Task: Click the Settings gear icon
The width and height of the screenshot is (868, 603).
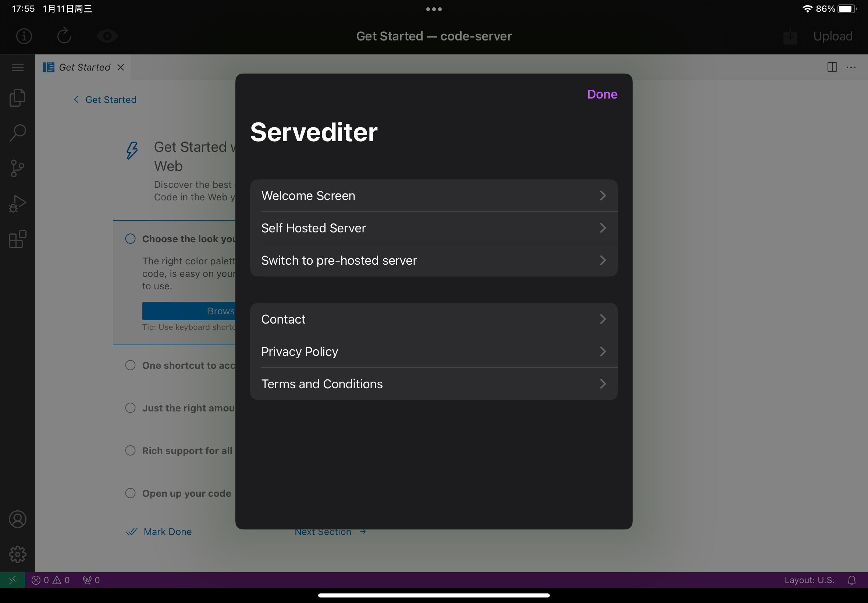Action: pos(18,554)
